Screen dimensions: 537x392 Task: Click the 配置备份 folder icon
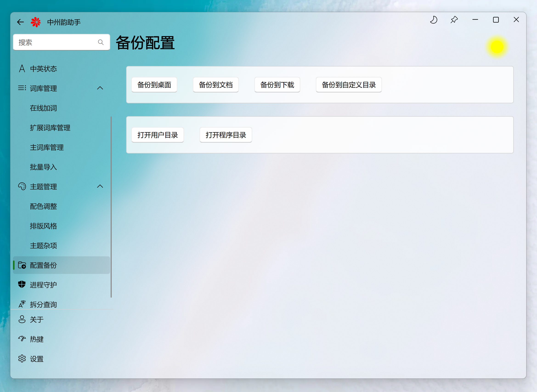(x=22, y=265)
